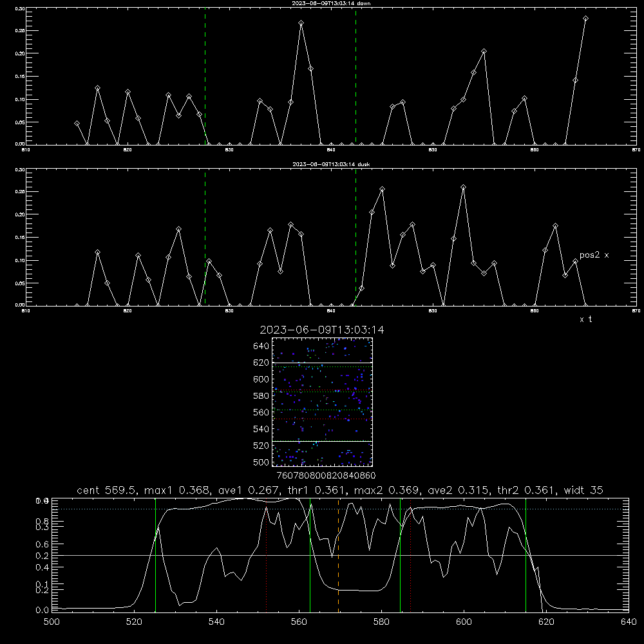Click the orange dashed center line in the bottom plot
Image resolution: width=644 pixels, height=644 pixels.
coord(339,555)
